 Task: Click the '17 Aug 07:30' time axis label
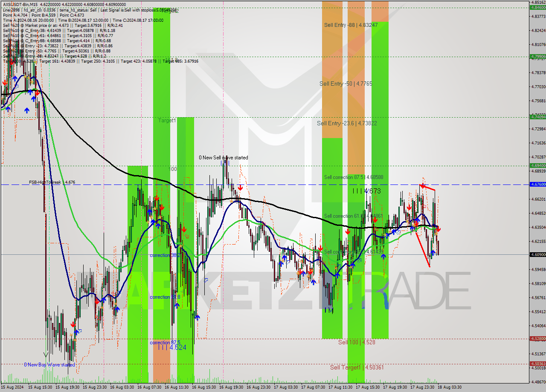(x=313, y=387)
